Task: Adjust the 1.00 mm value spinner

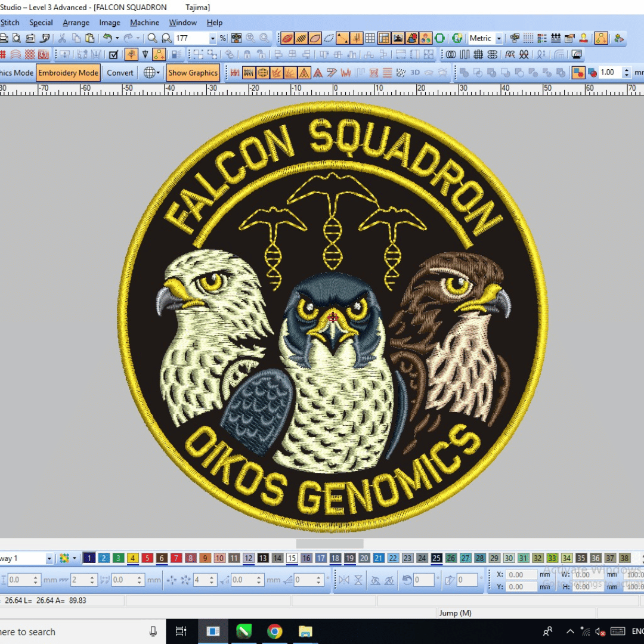Action: (626, 73)
